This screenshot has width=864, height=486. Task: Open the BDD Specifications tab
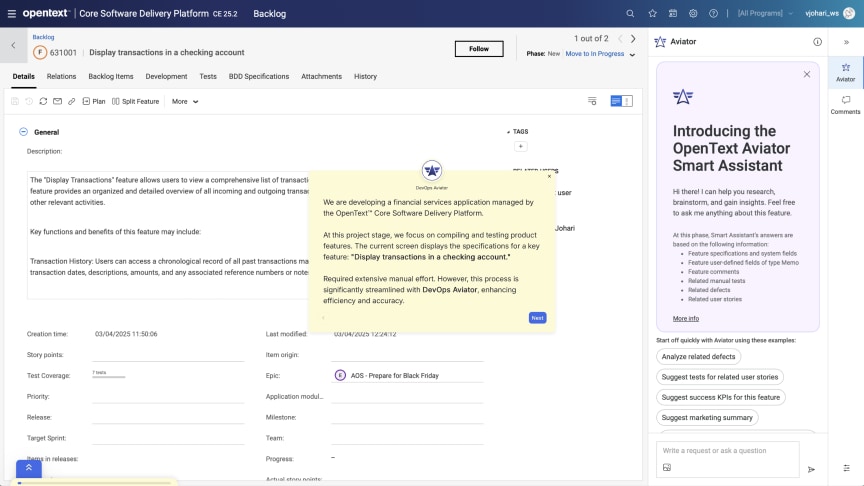(258, 76)
